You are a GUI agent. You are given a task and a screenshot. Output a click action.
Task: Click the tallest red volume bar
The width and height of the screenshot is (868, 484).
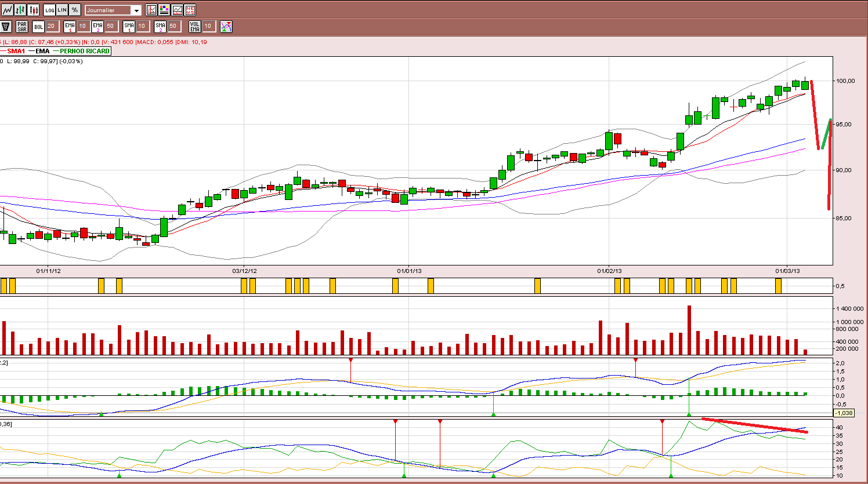pos(689,330)
